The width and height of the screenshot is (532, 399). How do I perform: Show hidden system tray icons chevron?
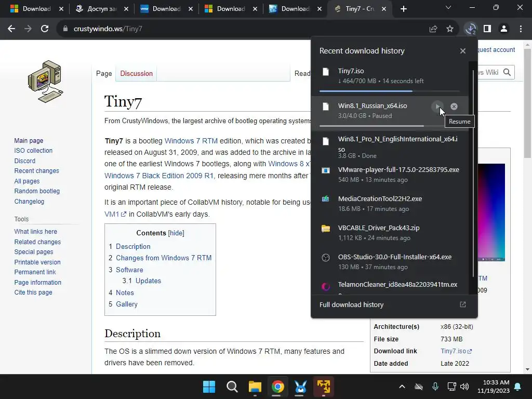pyautogui.click(x=402, y=387)
